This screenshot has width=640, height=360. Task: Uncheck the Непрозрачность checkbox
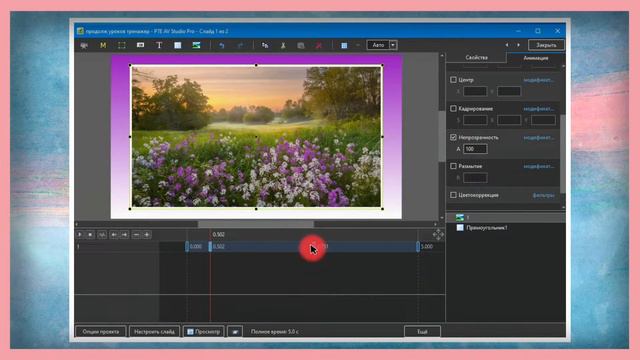(x=453, y=137)
